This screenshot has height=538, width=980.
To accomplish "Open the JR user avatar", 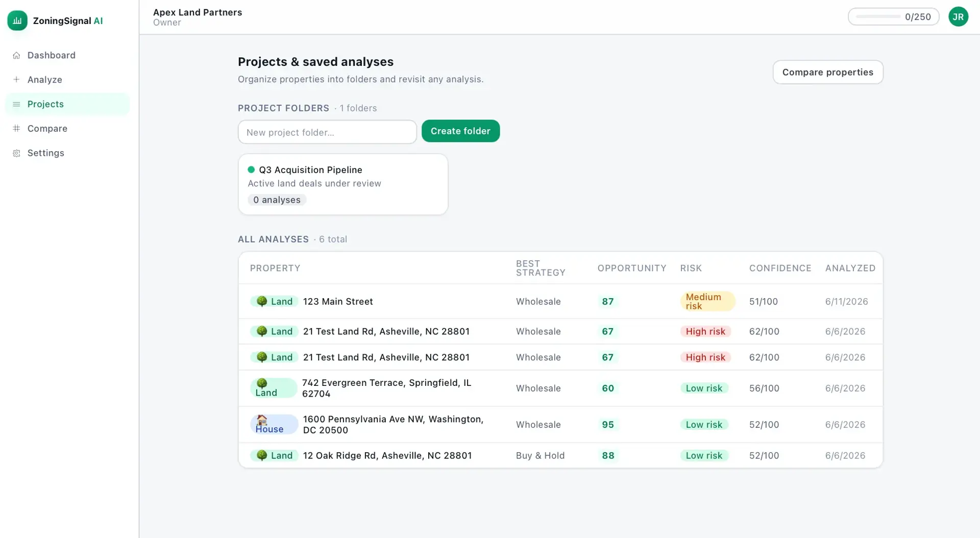I will [958, 17].
